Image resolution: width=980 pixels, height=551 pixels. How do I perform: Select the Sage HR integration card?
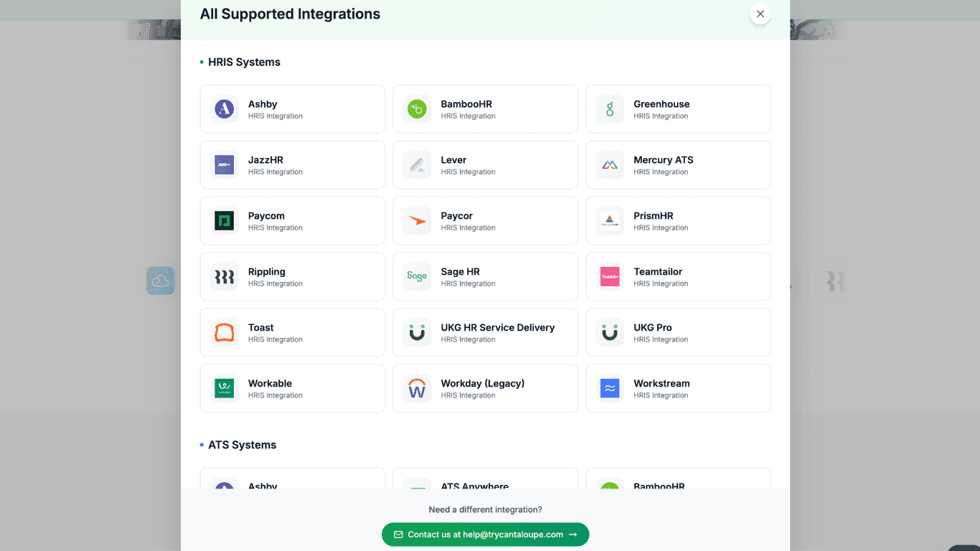[485, 277]
